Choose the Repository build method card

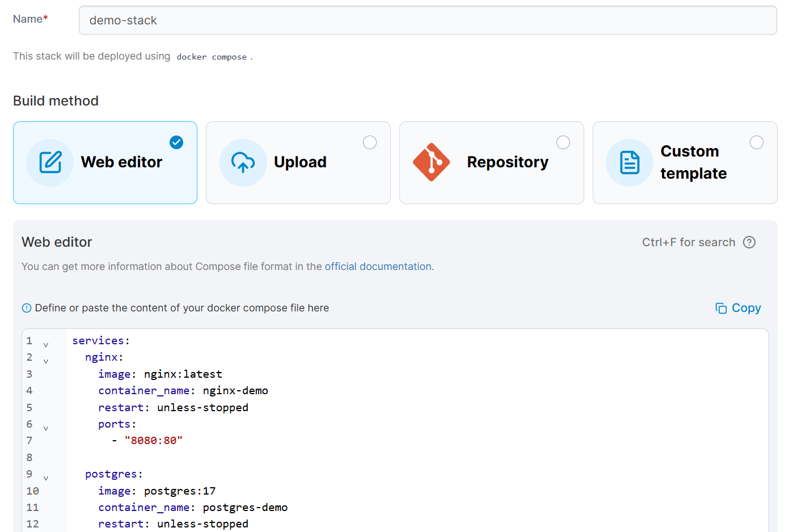click(492, 163)
